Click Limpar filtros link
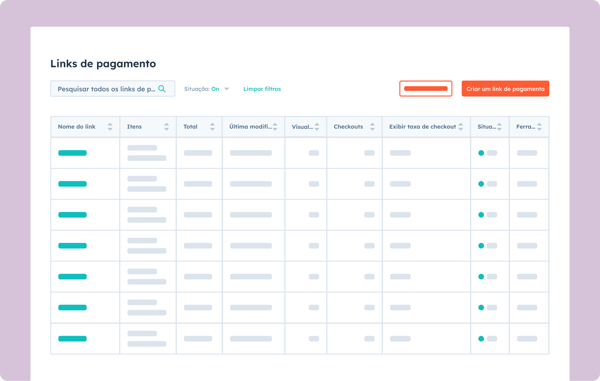The width and height of the screenshot is (600, 381). [262, 89]
